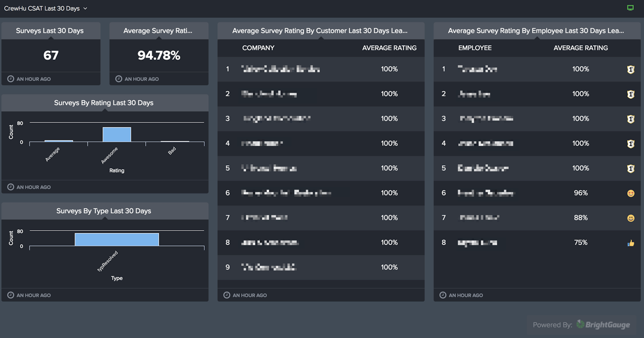Click the typResolved bar in the type chart

(117, 239)
